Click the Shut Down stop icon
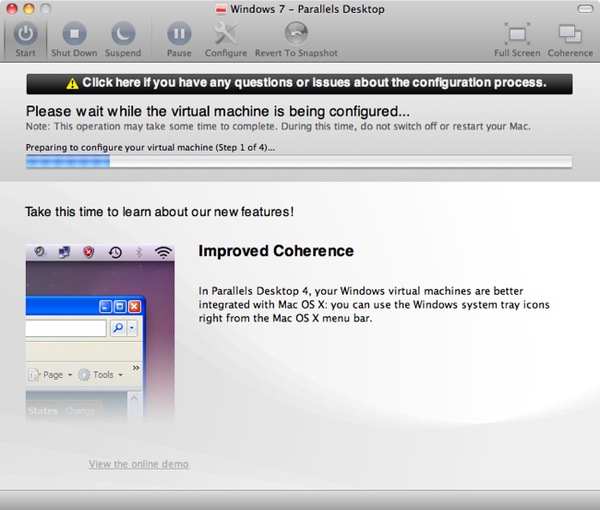The image size is (600, 510). point(74,34)
